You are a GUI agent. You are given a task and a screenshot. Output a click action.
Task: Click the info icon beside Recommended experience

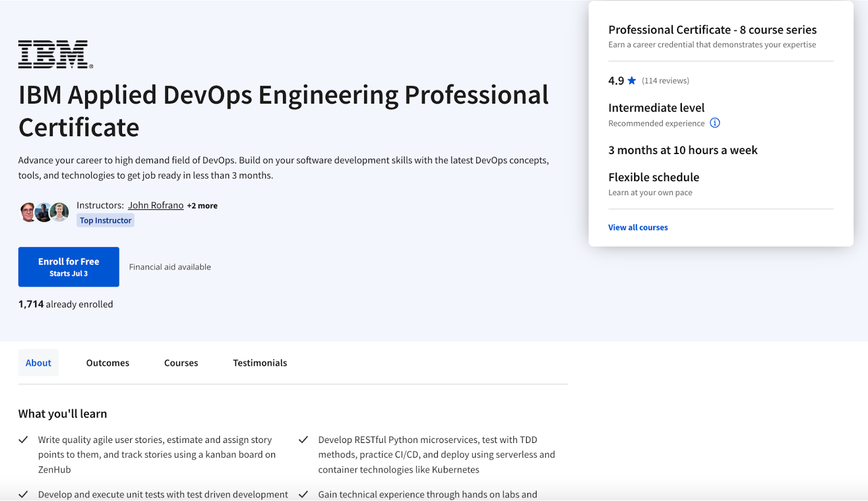tap(715, 123)
